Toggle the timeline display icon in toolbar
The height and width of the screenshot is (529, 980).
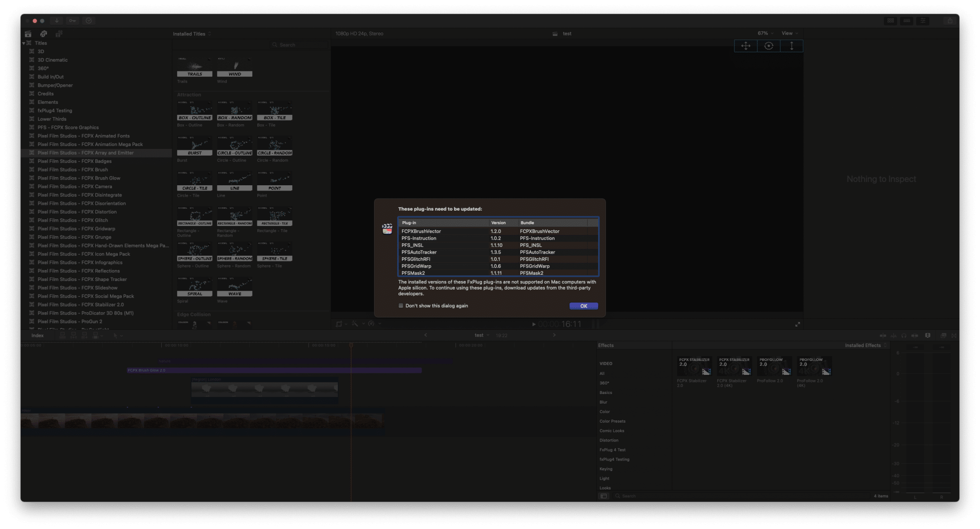click(907, 21)
